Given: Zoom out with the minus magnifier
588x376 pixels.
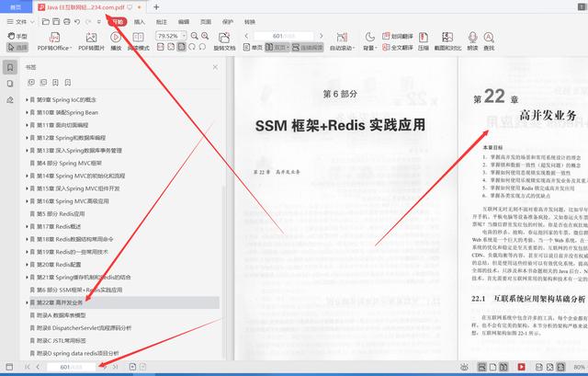Looking at the screenshot, I should click(x=194, y=36).
